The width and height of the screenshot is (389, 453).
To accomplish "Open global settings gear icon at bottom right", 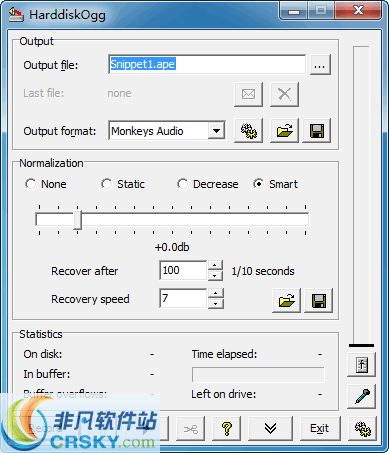I will 362,428.
